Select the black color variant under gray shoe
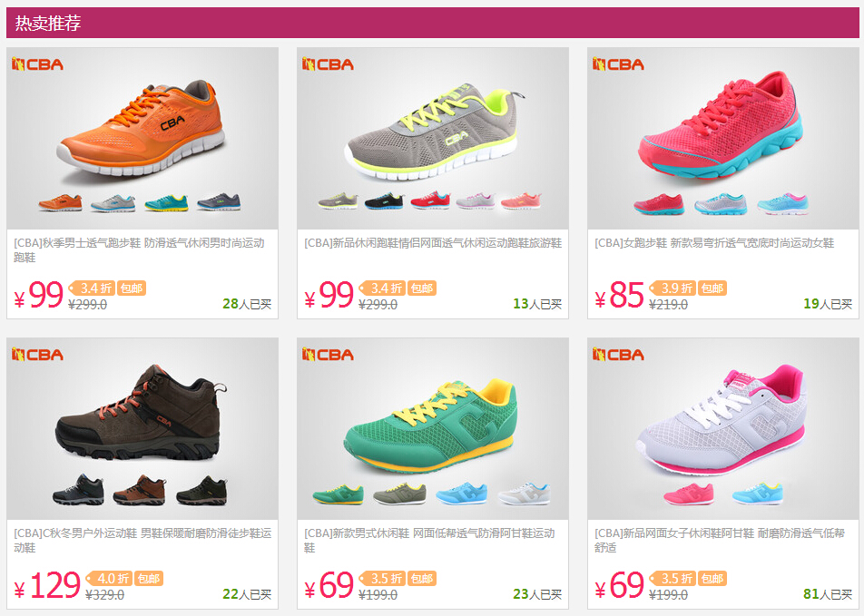 384,200
